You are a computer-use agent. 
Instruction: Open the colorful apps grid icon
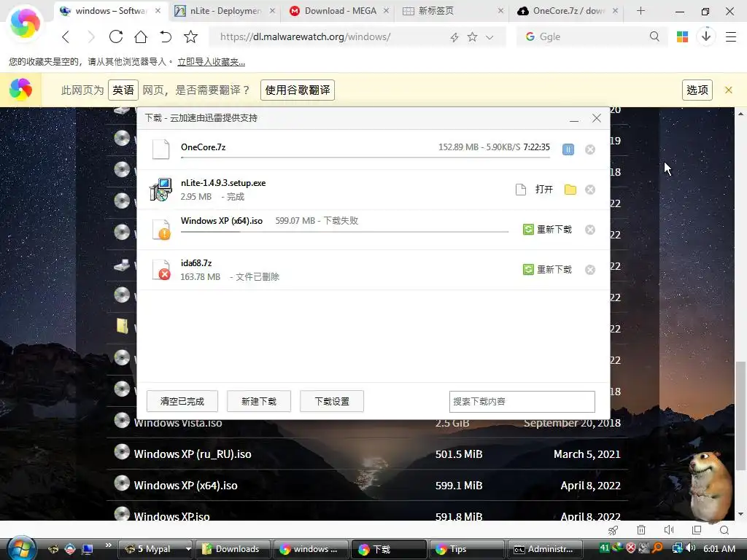682,36
